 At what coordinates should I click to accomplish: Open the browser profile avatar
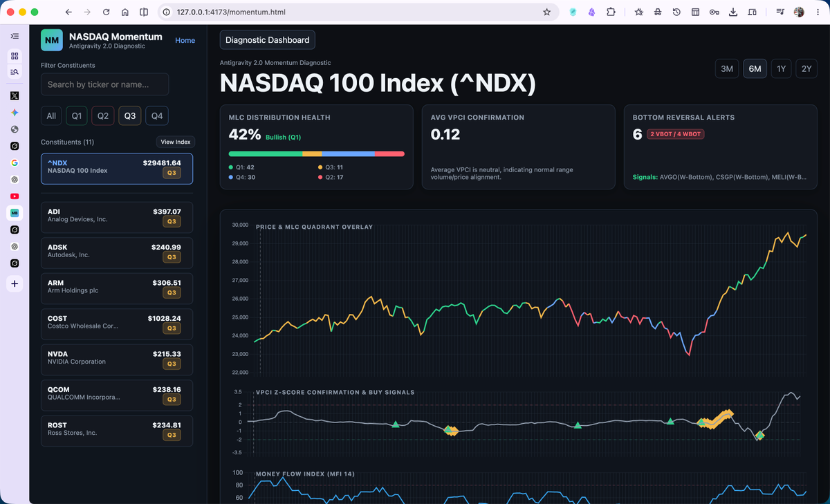point(799,12)
